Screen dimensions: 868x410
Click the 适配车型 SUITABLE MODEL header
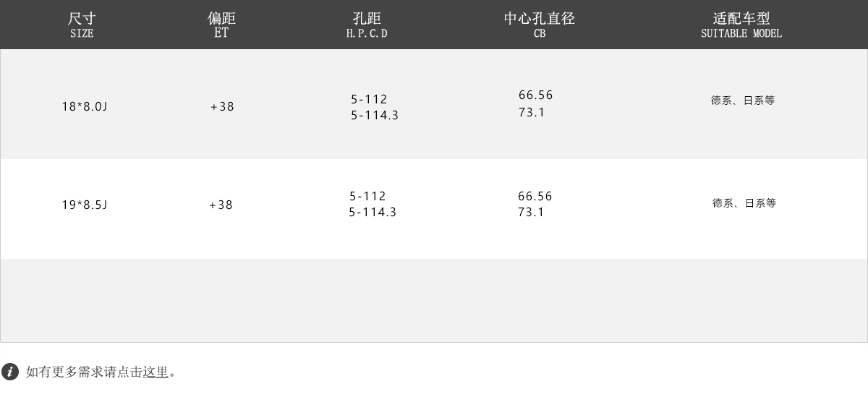click(x=741, y=25)
